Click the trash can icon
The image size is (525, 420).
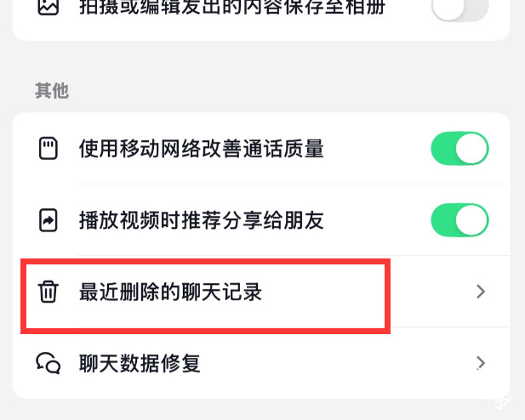(49, 292)
